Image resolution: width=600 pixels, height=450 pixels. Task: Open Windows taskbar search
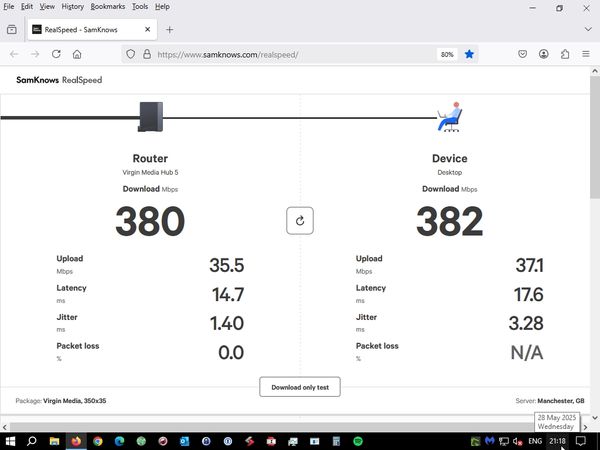pos(32,441)
